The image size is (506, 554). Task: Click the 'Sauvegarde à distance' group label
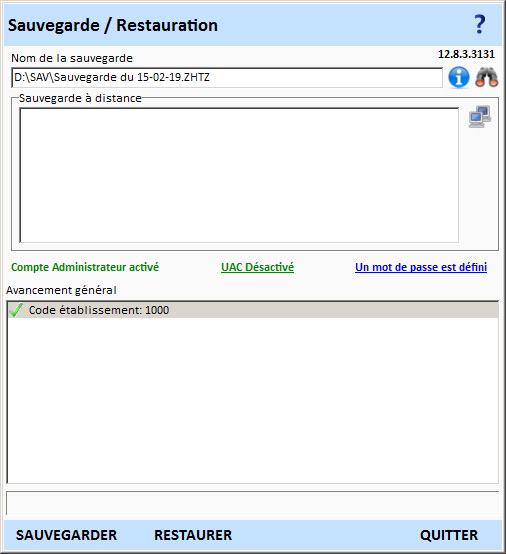pyautogui.click(x=80, y=98)
